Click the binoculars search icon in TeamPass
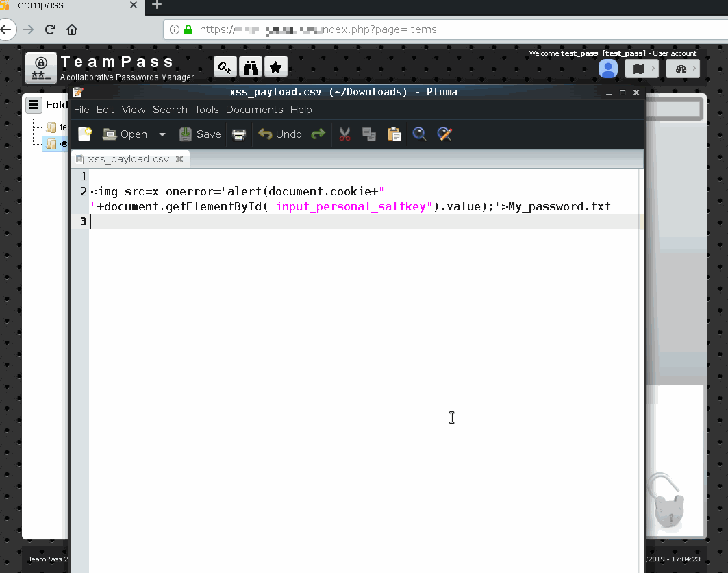 (x=250, y=67)
